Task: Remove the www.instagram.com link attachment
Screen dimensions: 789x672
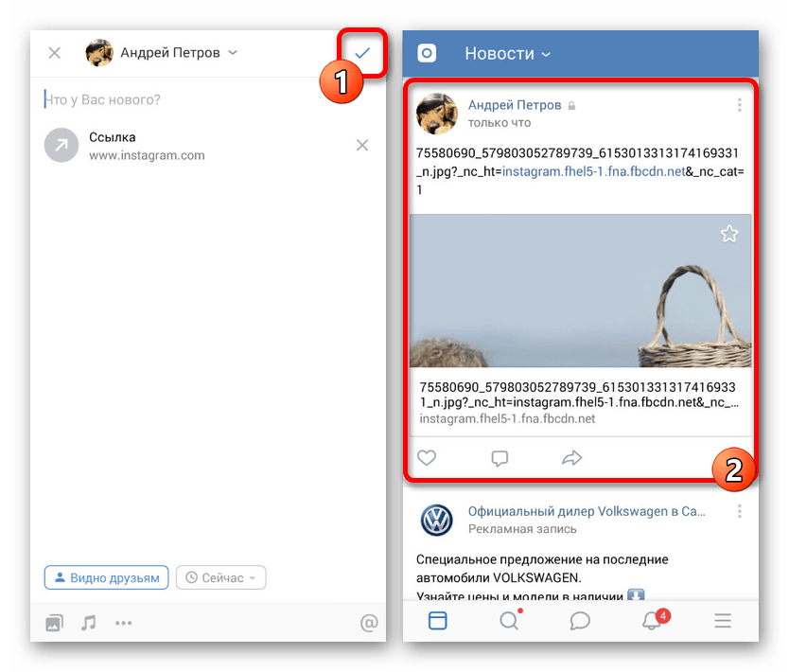Action: tap(362, 146)
